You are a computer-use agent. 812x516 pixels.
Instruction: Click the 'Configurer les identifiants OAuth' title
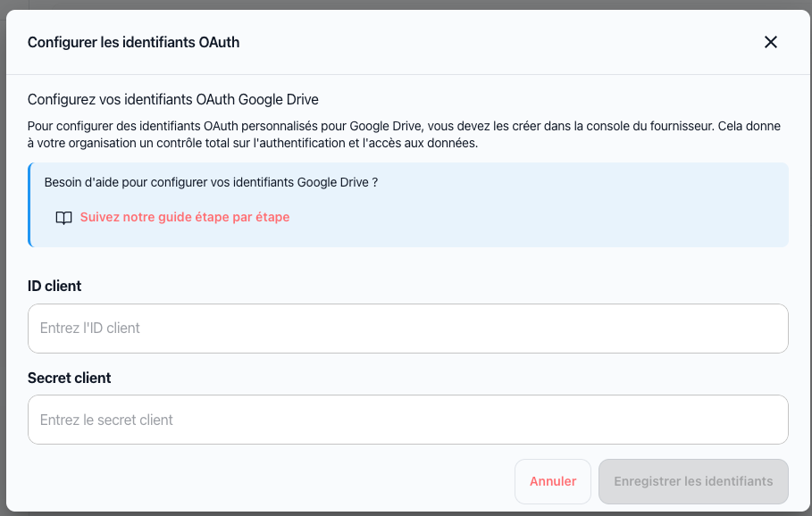[134, 42]
